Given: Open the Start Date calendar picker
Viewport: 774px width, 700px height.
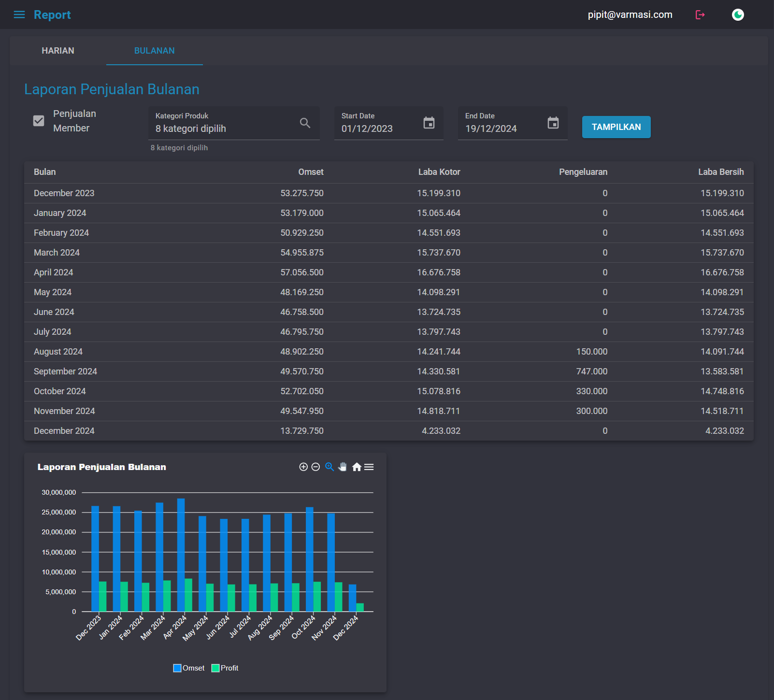Looking at the screenshot, I should click(429, 123).
